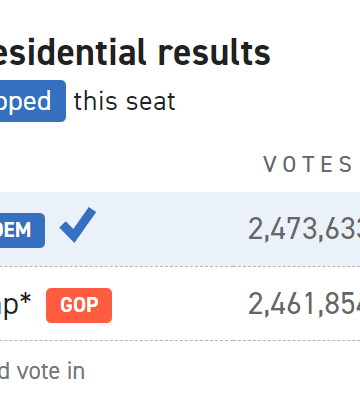Click the blue 'flipped' status badge
Screen dimensions: 360x402
pyautogui.click(x=33, y=101)
